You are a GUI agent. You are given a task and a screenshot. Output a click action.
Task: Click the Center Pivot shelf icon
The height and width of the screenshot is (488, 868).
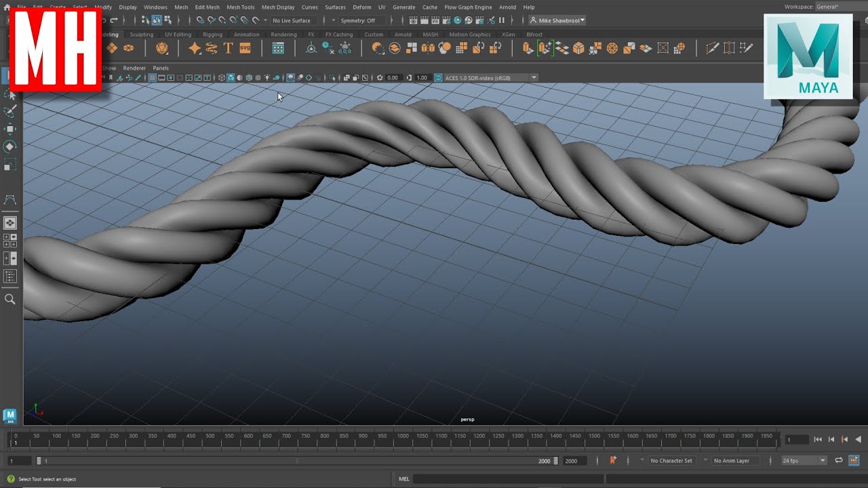pyautogui.click(x=311, y=47)
